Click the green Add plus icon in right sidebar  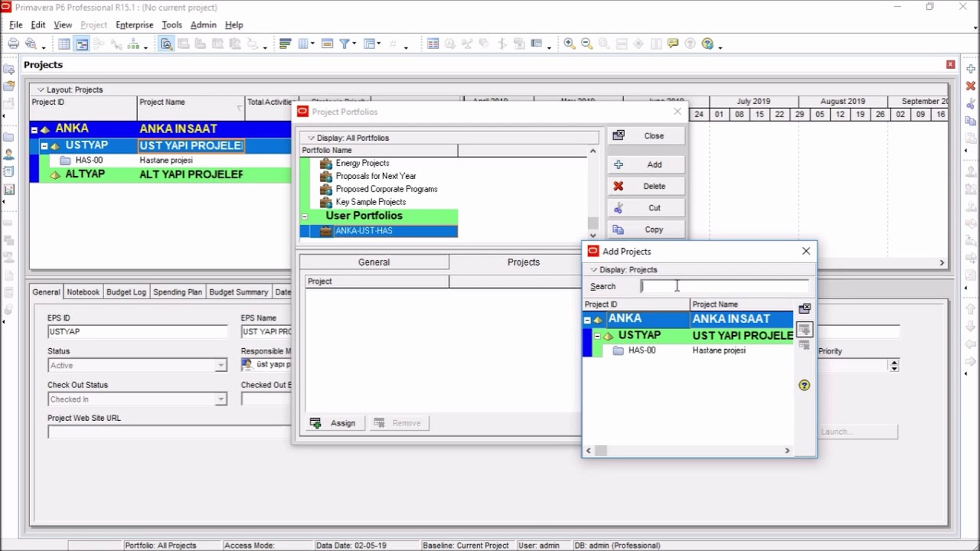(971, 69)
